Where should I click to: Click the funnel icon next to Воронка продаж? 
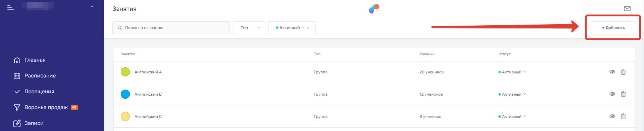17,107
